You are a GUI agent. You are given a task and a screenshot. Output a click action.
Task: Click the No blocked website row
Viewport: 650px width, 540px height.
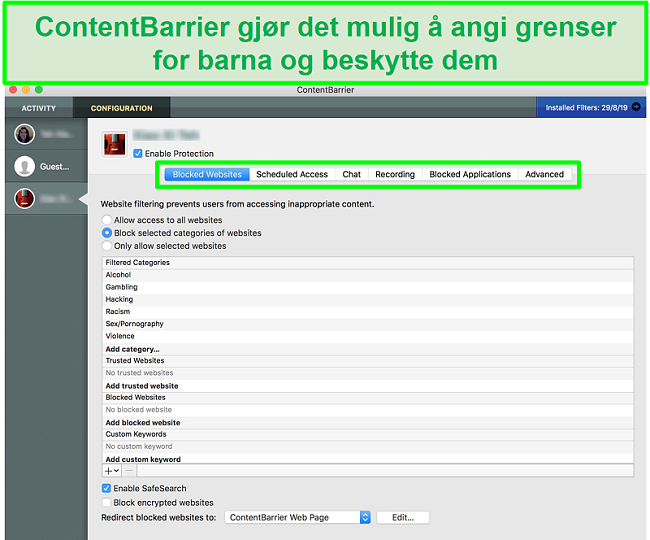(x=368, y=409)
